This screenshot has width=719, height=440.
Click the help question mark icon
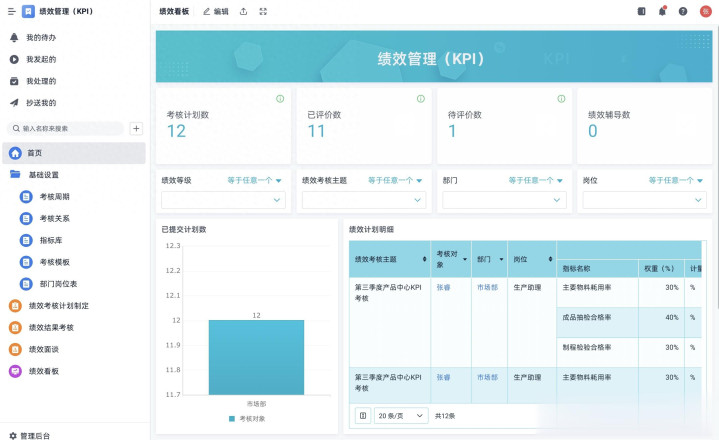pos(683,11)
